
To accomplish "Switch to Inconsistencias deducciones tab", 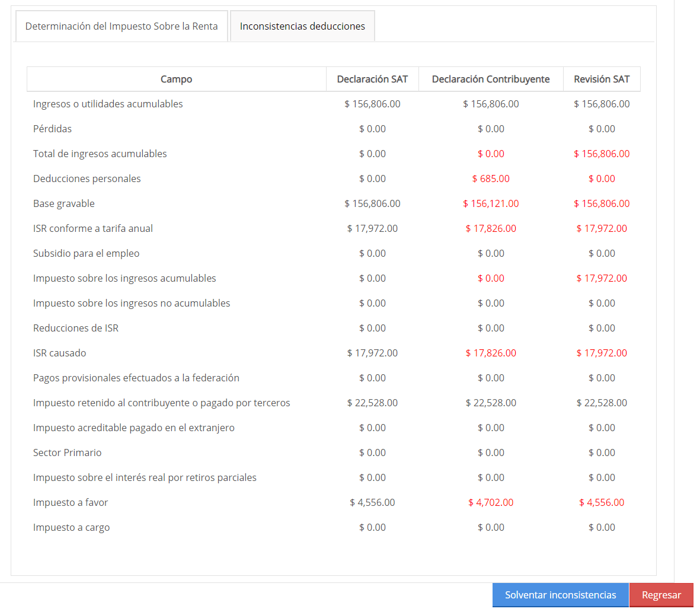I will point(302,26).
